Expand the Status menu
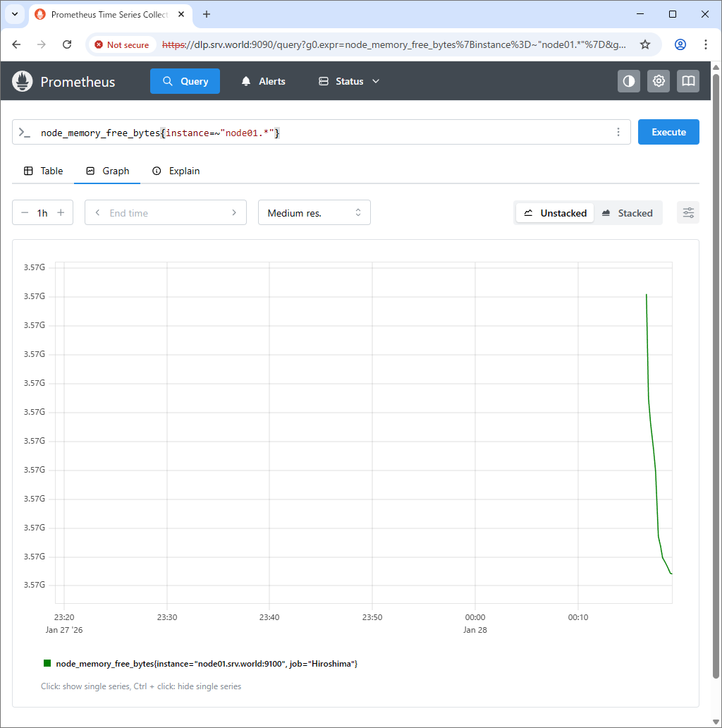Image resolution: width=722 pixels, height=728 pixels. [349, 81]
